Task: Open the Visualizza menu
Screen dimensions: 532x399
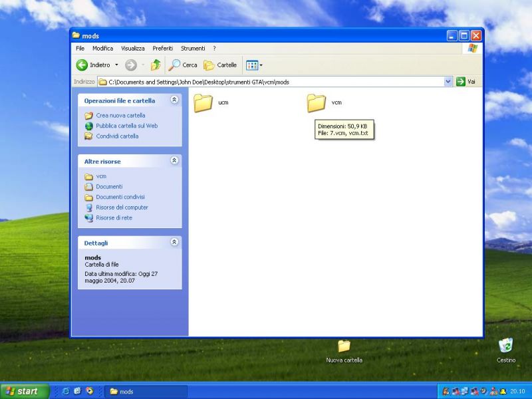Action: (132, 49)
